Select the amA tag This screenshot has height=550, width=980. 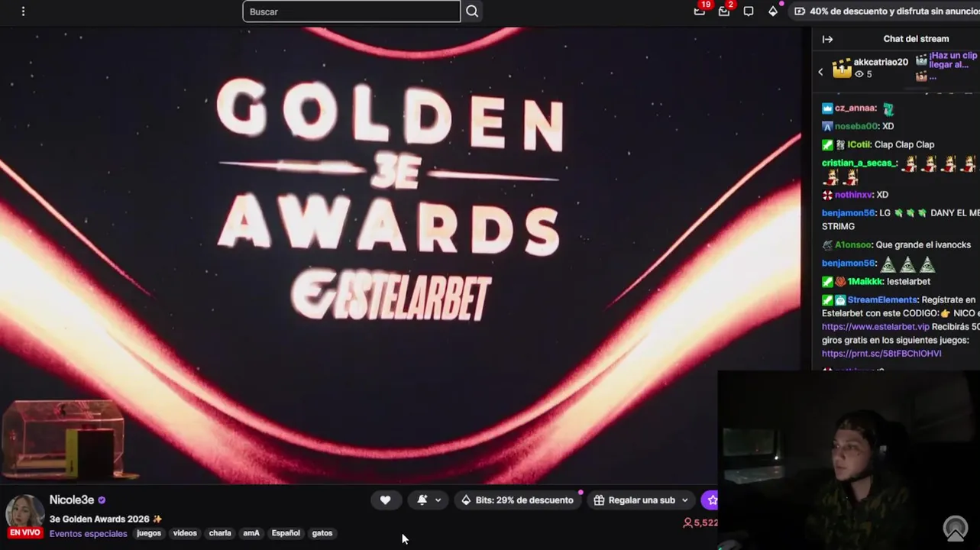[251, 533]
